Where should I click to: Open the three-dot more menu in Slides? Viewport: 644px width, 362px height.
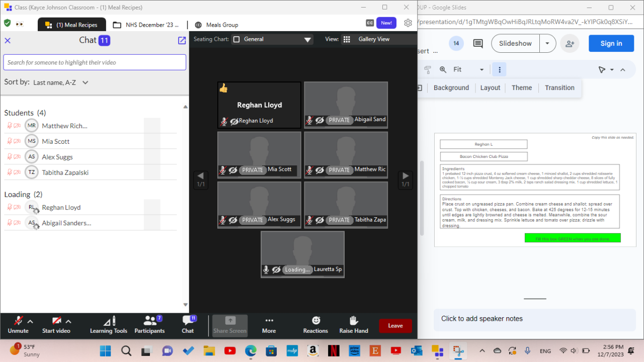499,69
